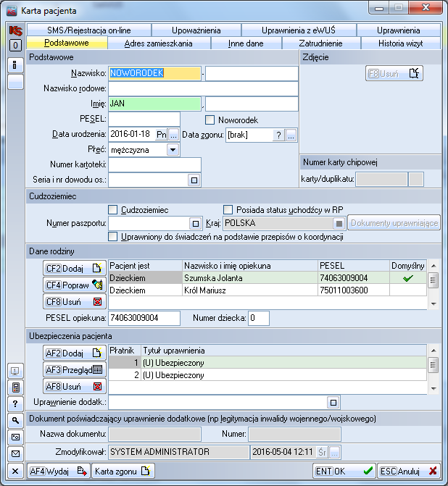This screenshot has height=486, width=448.
Task: Click CF4 Popraw to edit family entry
Action: coord(75,285)
